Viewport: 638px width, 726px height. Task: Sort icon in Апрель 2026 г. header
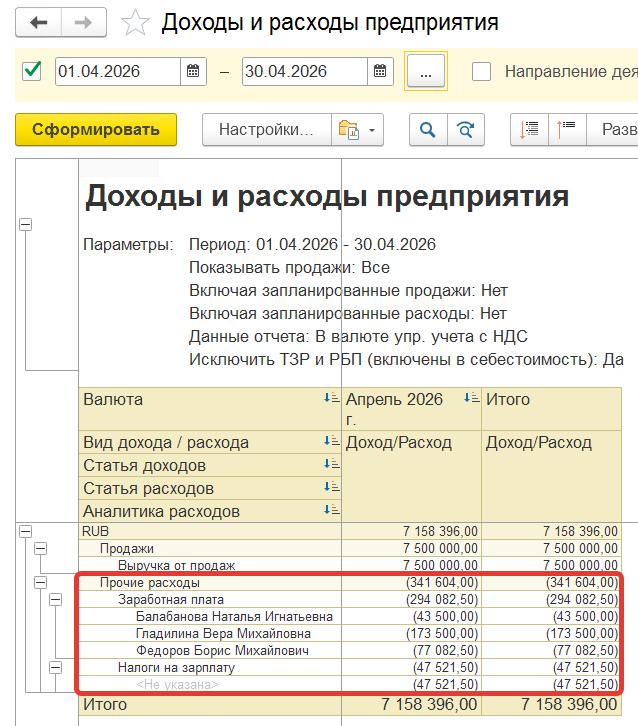pyautogui.click(x=472, y=398)
